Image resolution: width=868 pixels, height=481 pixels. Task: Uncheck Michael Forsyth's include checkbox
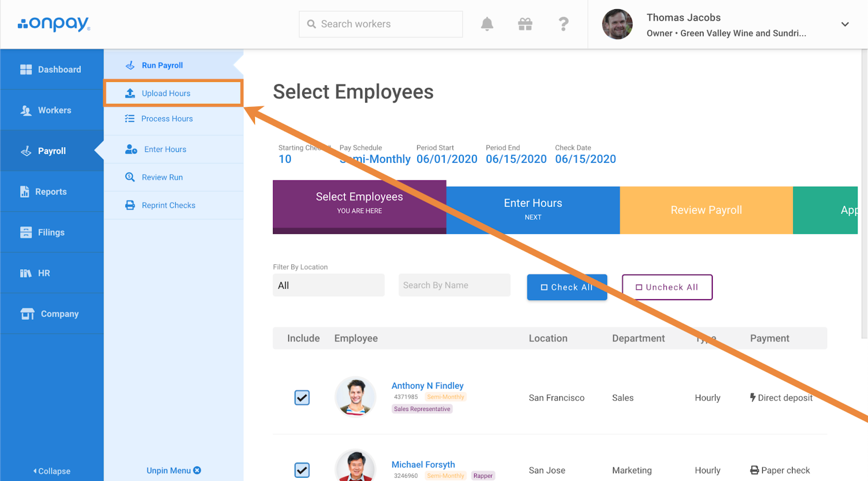302,470
